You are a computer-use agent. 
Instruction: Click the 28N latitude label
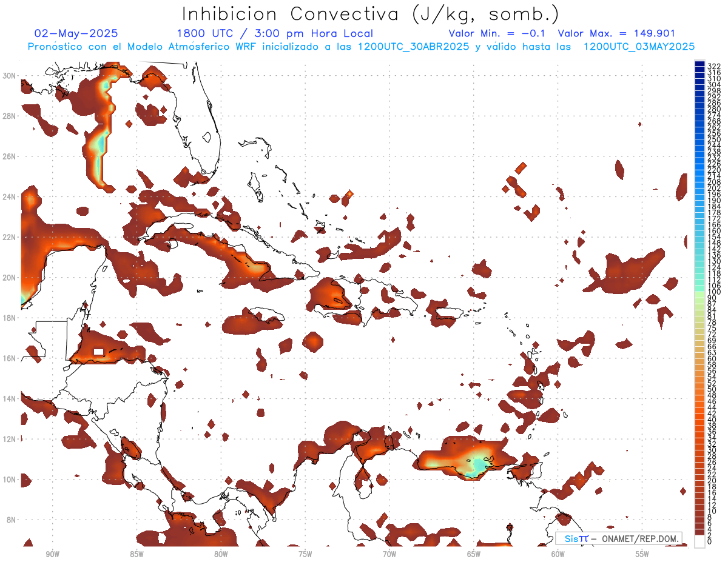(x=10, y=116)
